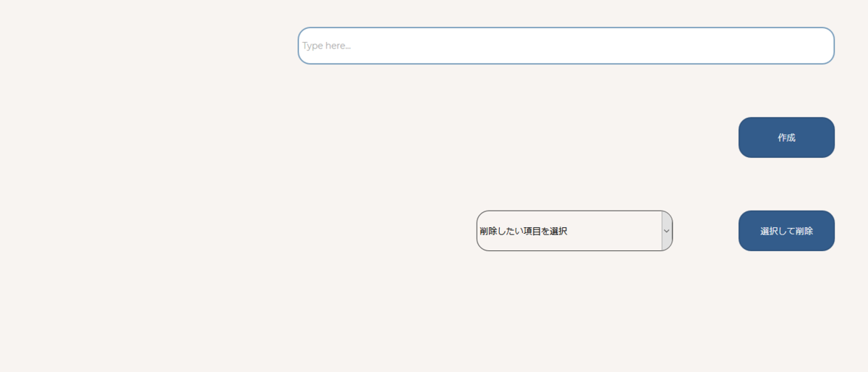Image resolution: width=868 pixels, height=372 pixels.
Task: Click the 作成 button
Action: pyautogui.click(x=786, y=138)
